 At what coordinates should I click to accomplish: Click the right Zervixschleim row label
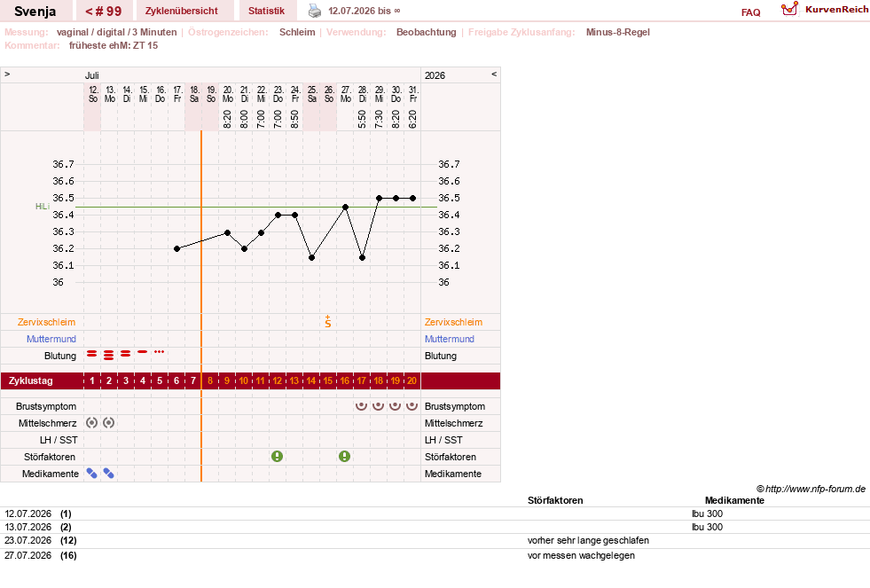453,322
